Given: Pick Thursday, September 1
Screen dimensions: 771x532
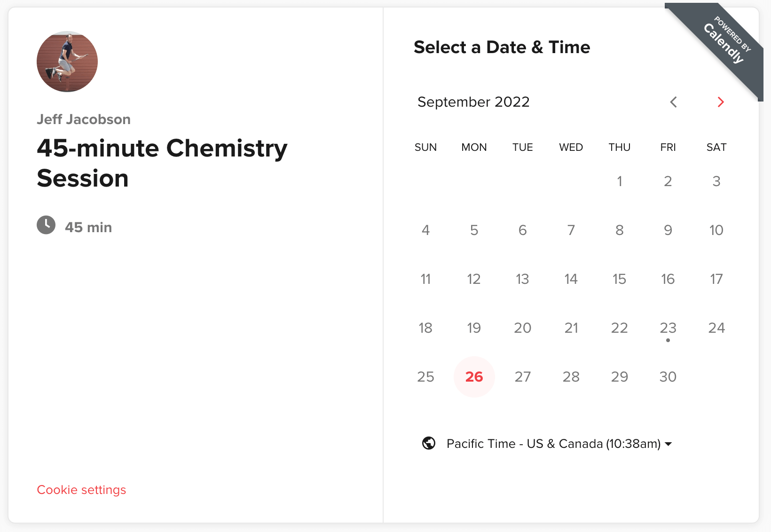Looking at the screenshot, I should 620,181.
